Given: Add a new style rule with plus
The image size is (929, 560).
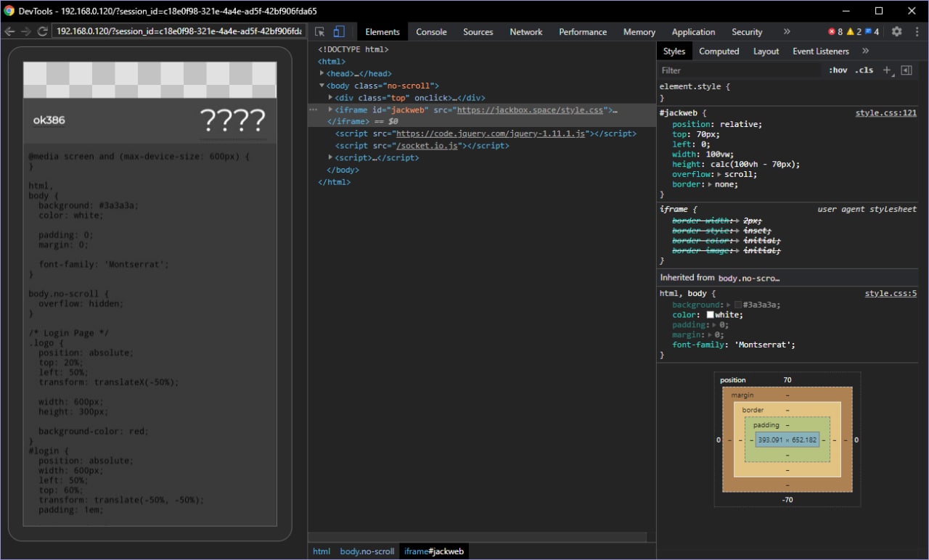Looking at the screenshot, I should 886,70.
